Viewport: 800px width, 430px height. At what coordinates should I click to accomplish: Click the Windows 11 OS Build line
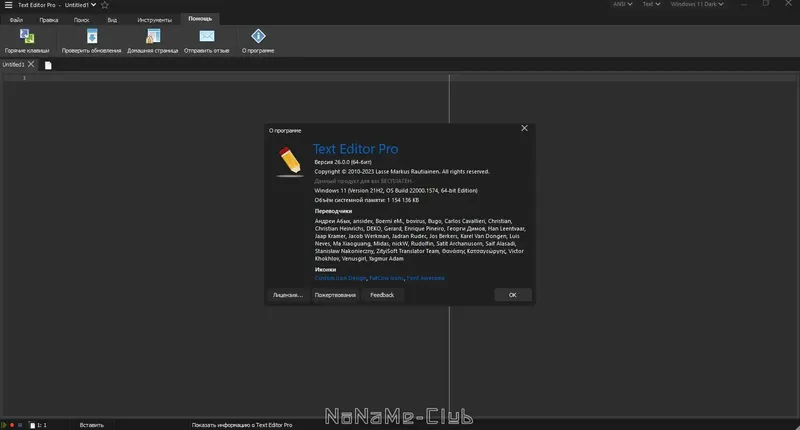click(396, 190)
